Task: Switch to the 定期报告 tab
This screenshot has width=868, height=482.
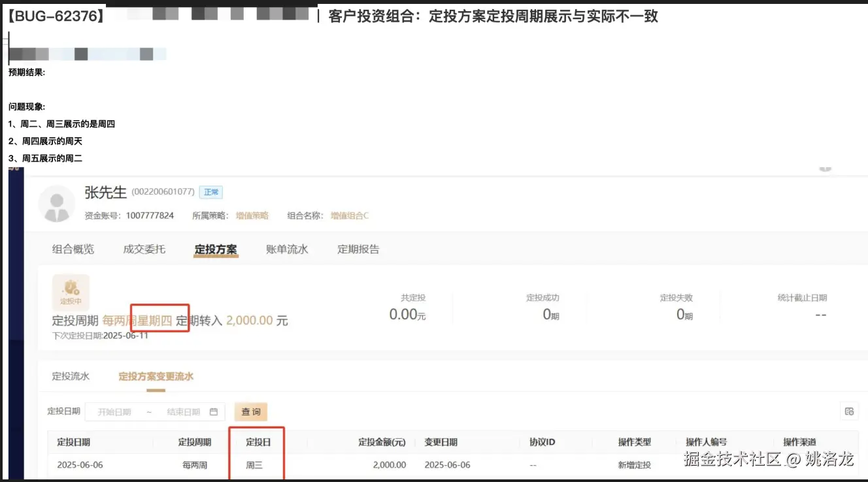Action: coord(358,249)
